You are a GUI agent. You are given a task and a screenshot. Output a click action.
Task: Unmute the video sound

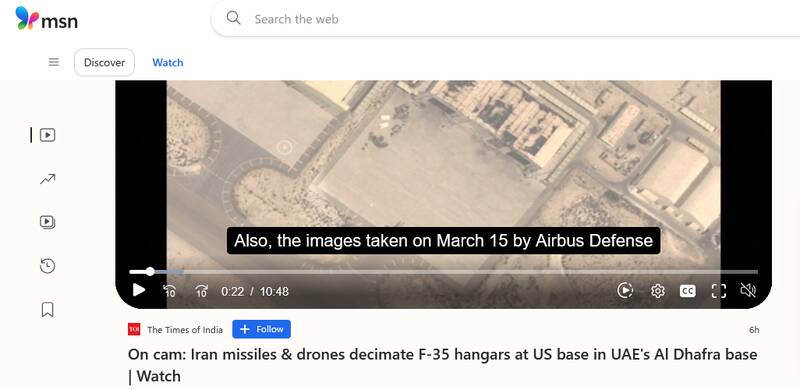point(748,290)
